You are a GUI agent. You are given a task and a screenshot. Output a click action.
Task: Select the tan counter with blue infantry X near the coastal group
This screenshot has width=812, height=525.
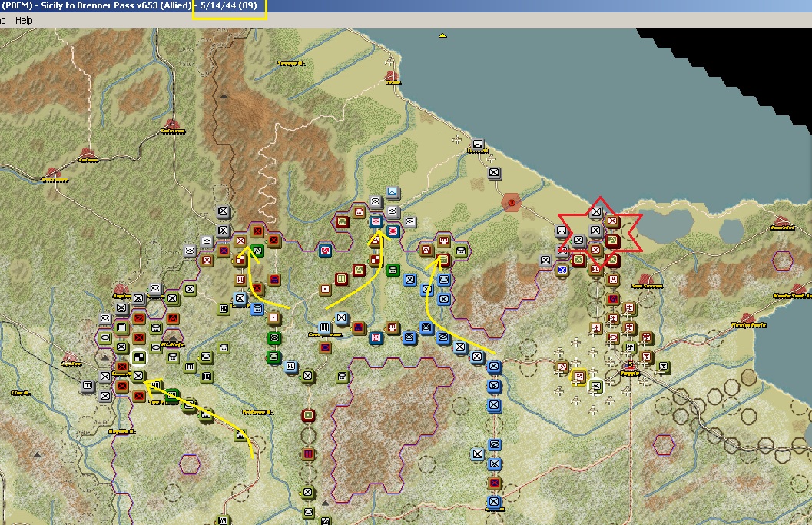click(x=562, y=270)
